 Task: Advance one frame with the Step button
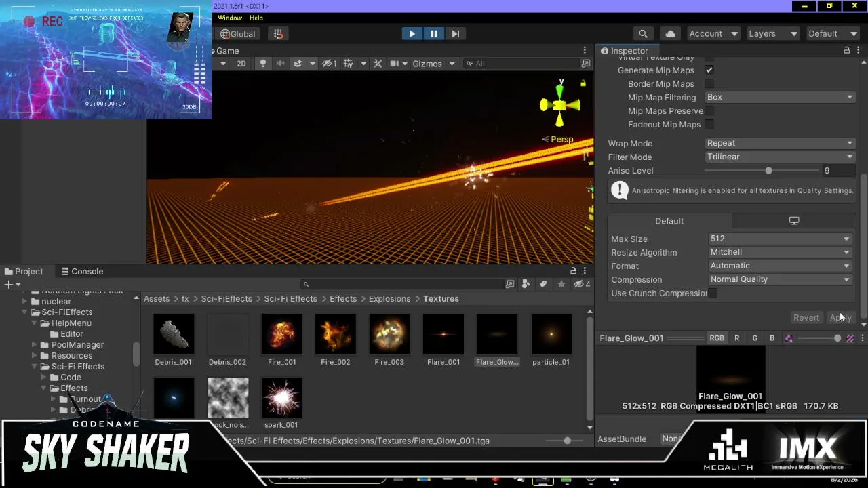tap(455, 33)
